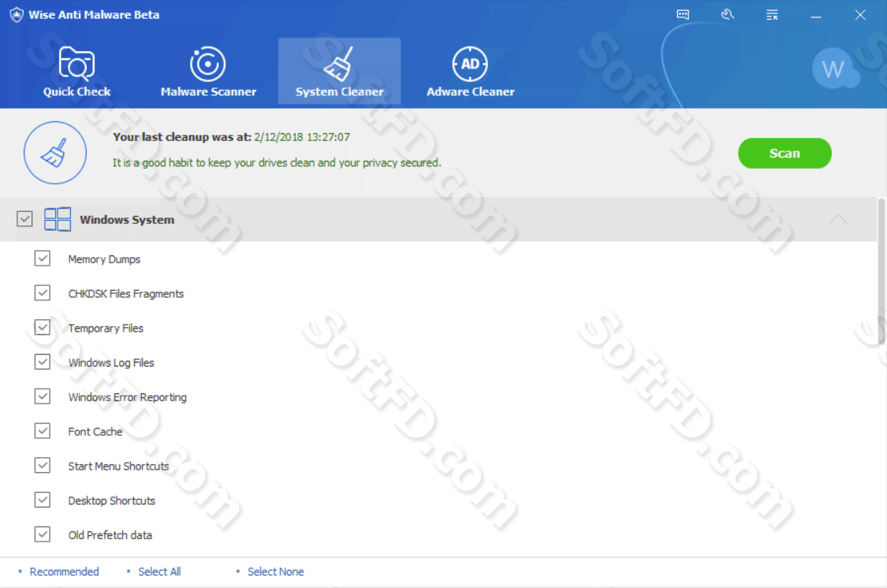Viewport: 887px width, 588px height.
Task: Click the Wise Anti Malware shield logo
Action: (17, 15)
